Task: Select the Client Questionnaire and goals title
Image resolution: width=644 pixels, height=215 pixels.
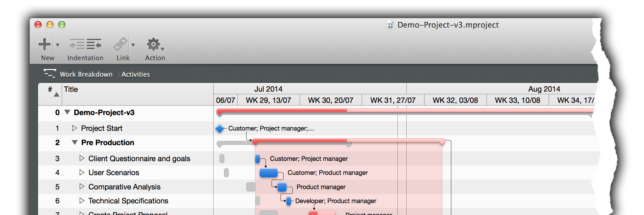Action: tap(139, 158)
